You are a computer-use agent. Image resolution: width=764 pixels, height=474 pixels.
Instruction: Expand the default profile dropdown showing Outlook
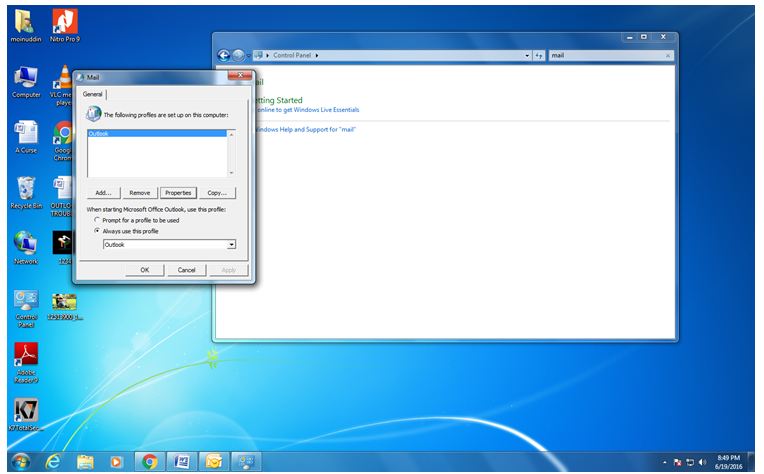pos(232,245)
